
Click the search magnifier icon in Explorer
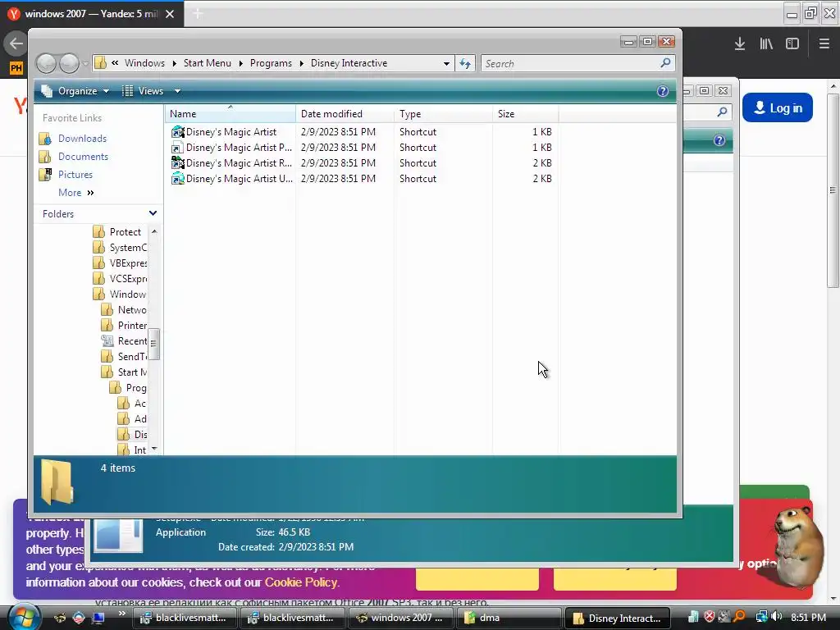tap(665, 63)
